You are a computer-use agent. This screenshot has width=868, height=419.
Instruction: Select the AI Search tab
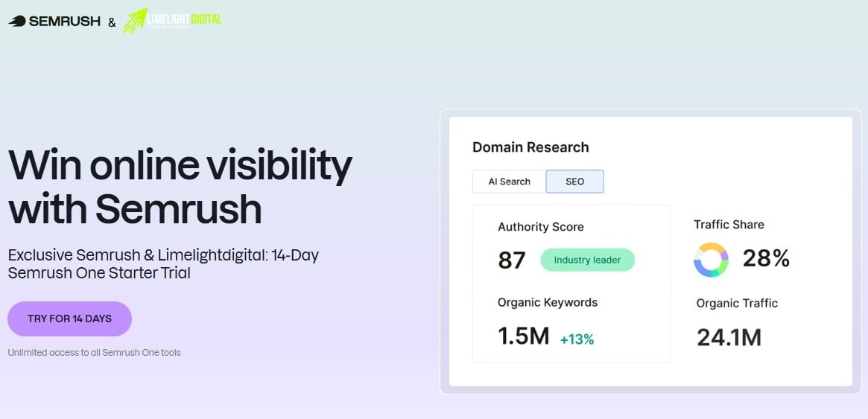click(510, 182)
